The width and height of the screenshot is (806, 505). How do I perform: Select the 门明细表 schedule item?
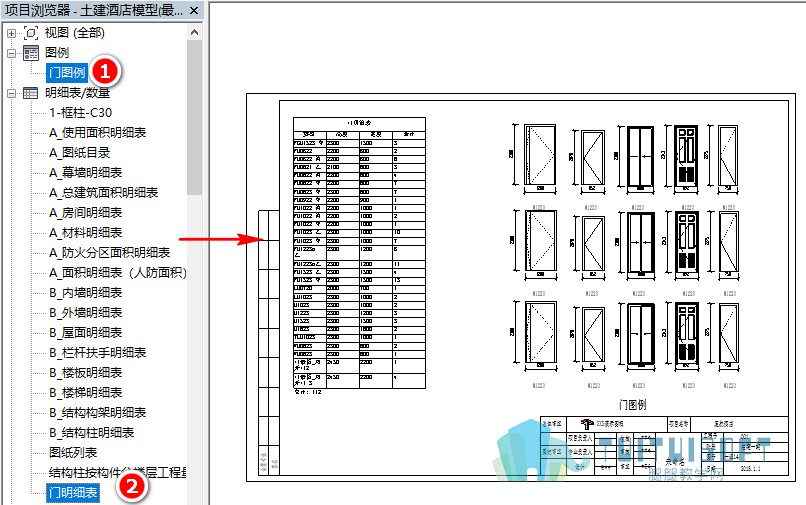tap(73, 493)
